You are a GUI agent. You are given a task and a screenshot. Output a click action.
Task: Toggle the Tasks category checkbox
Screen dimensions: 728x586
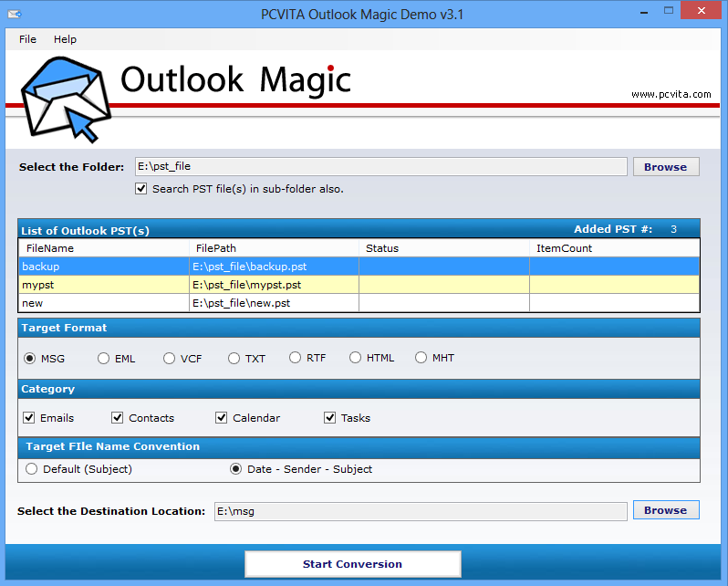329,417
